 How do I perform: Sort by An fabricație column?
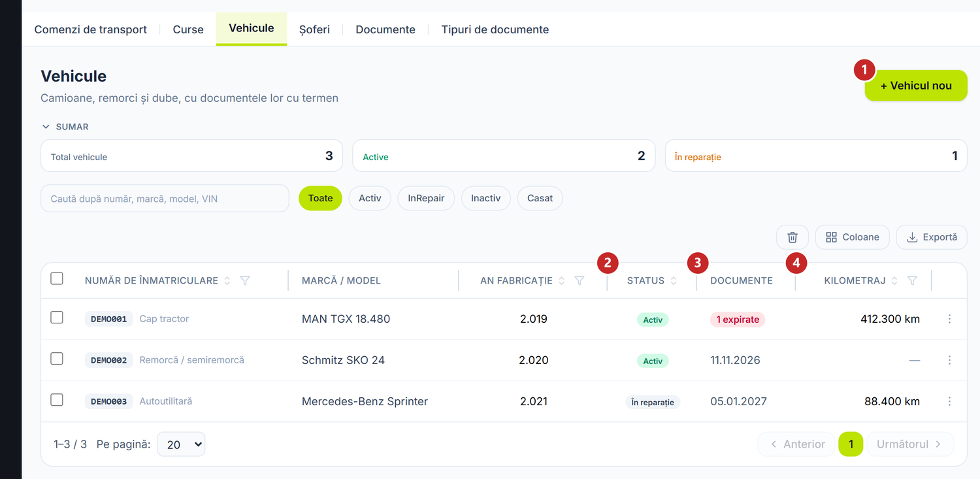click(562, 280)
